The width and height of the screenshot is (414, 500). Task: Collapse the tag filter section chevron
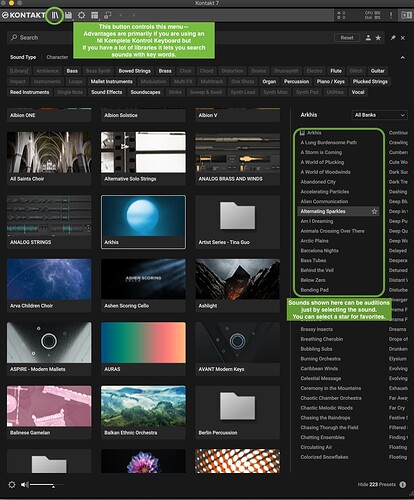point(403,58)
